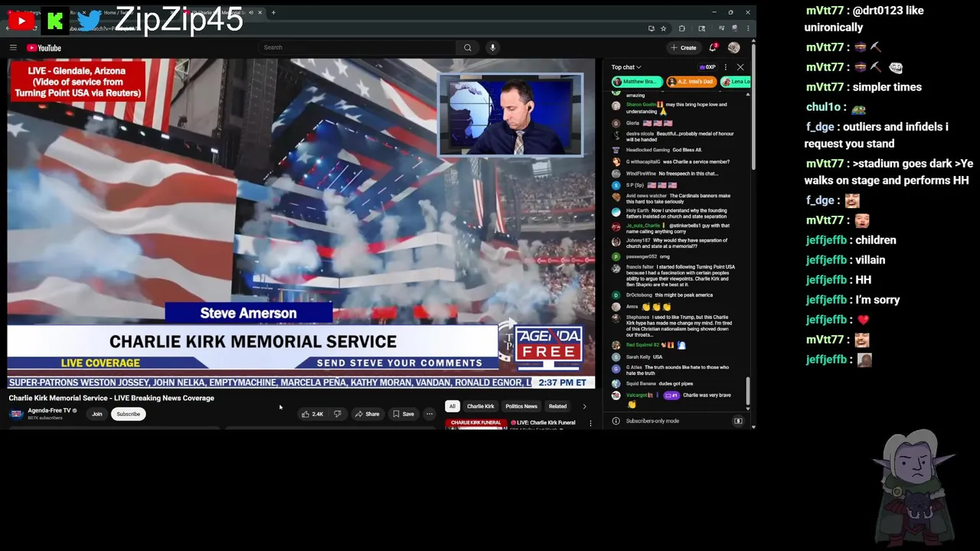Select Matthew Bra... super chat chip

[x=636, y=82]
